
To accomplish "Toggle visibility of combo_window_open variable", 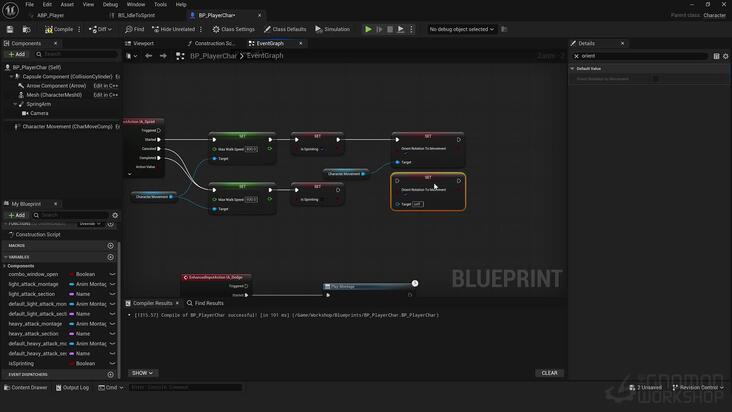I will pos(113,274).
